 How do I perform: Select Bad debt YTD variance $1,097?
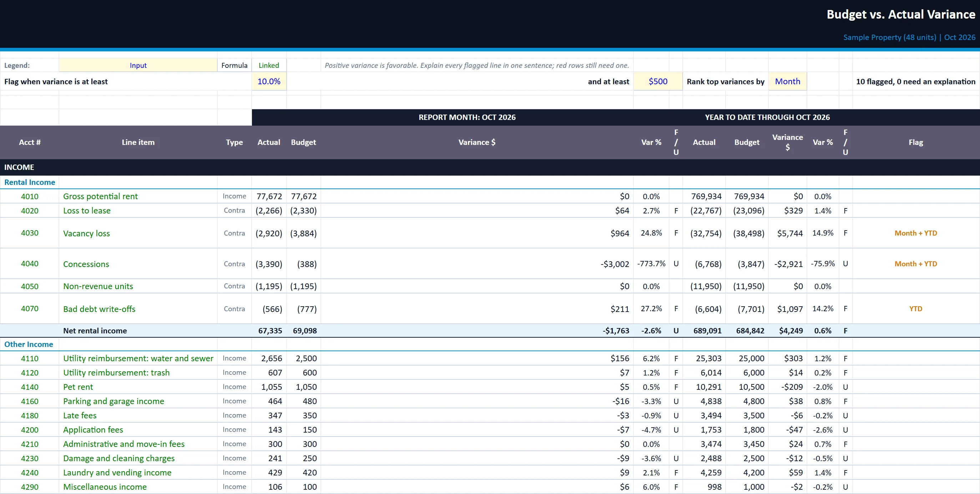click(x=787, y=309)
